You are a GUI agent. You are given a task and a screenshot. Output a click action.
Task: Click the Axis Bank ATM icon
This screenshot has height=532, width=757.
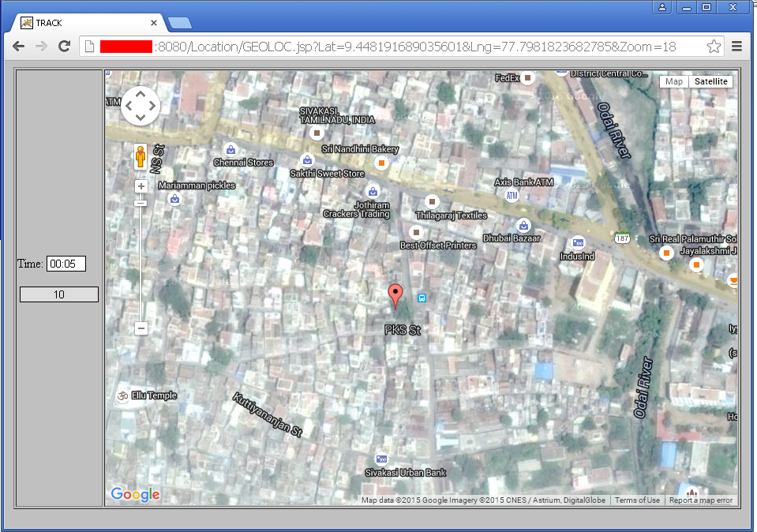tap(512, 196)
